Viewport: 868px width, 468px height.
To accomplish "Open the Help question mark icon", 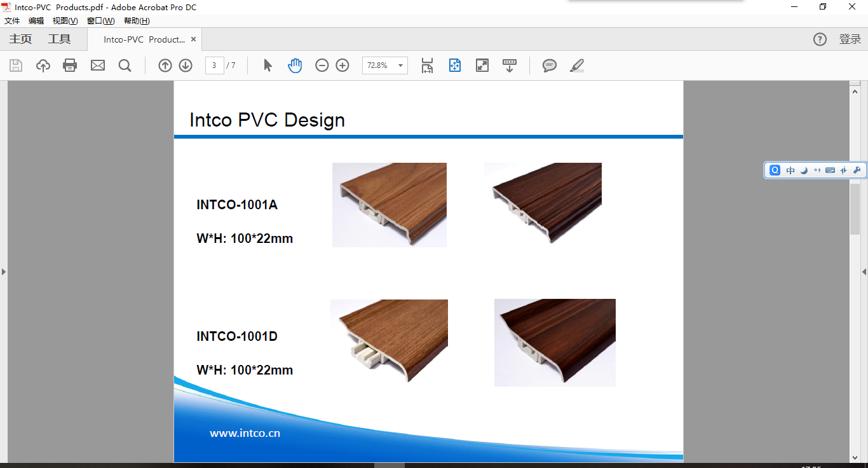I will 820,39.
